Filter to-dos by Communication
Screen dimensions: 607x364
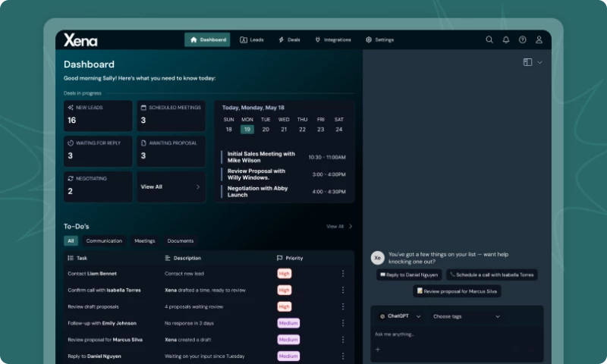[104, 240]
